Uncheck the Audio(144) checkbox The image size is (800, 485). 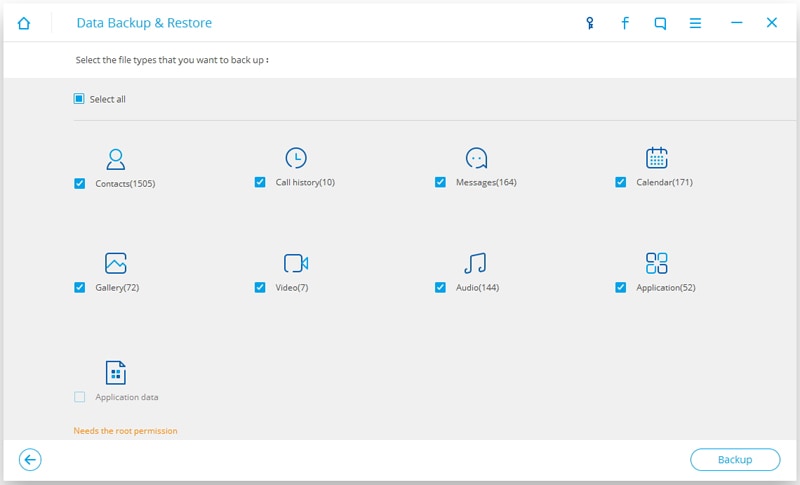click(440, 287)
